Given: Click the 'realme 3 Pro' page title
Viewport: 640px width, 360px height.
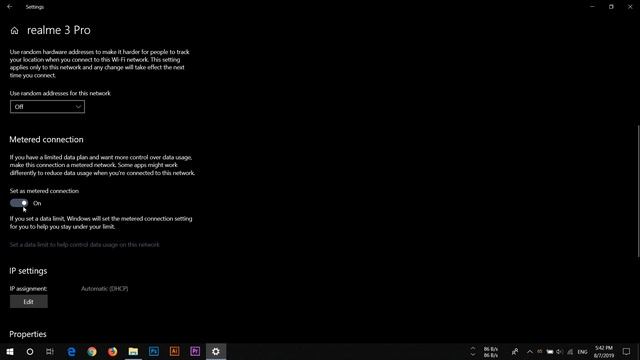Looking at the screenshot, I should pos(59,30).
